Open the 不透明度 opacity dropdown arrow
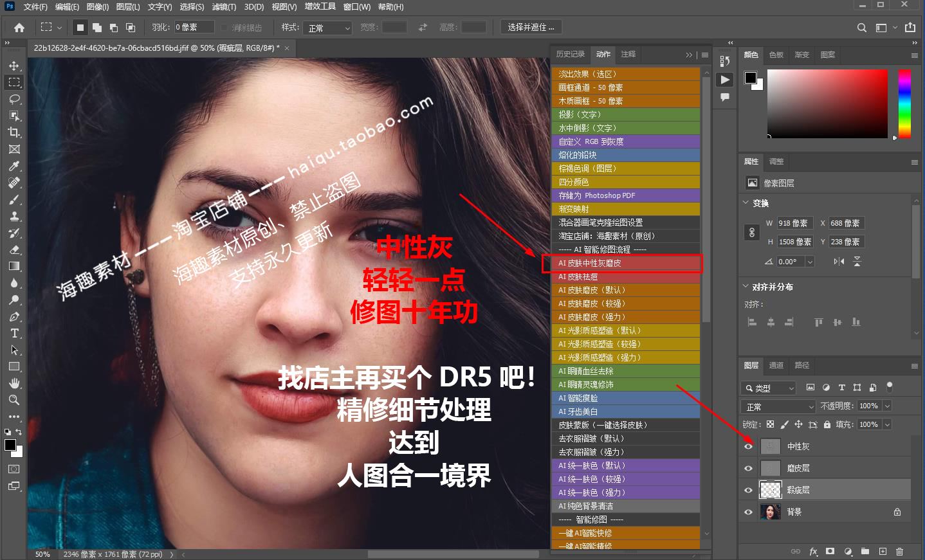This screenshot has height=560, width=925. click(887, 406)
